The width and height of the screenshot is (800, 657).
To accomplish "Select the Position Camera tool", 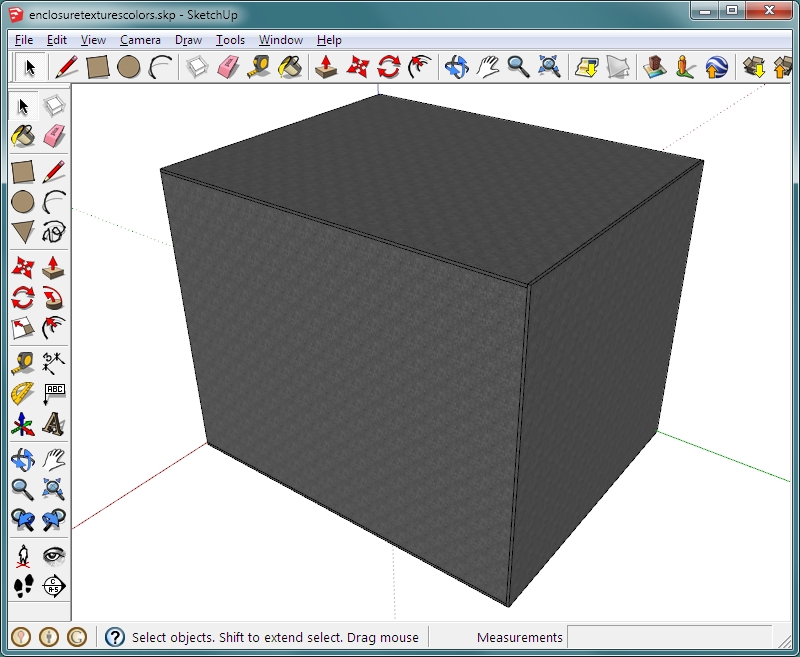I will 23,556.
